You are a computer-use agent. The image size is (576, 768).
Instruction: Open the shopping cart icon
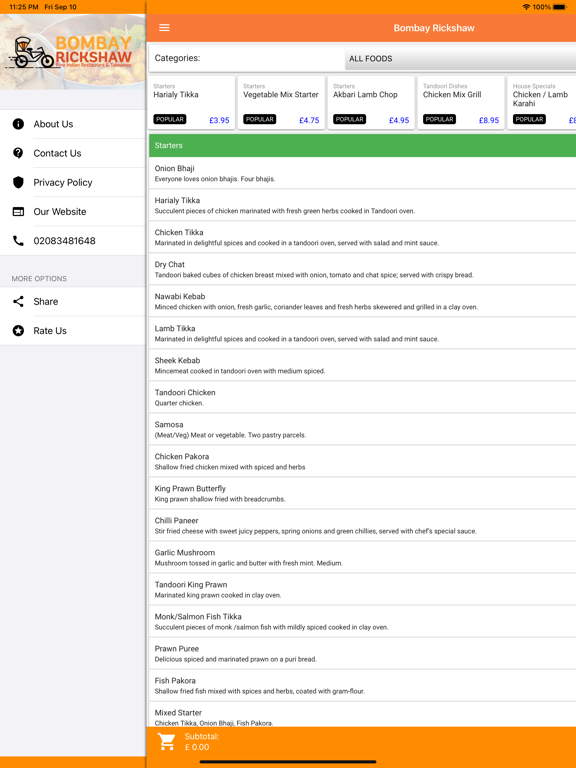point(167,742)
